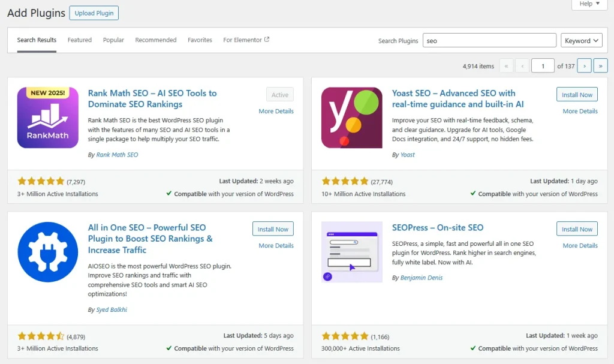Screen dimensions: 614x364
Task: Go to next page of results
Action: [x=584, y=66]
